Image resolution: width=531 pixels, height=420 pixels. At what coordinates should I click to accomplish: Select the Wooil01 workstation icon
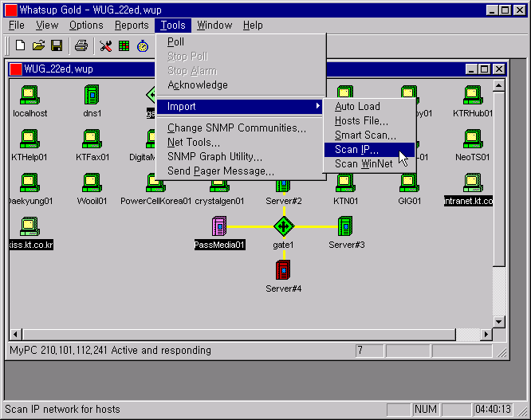(x=92, y=183)
